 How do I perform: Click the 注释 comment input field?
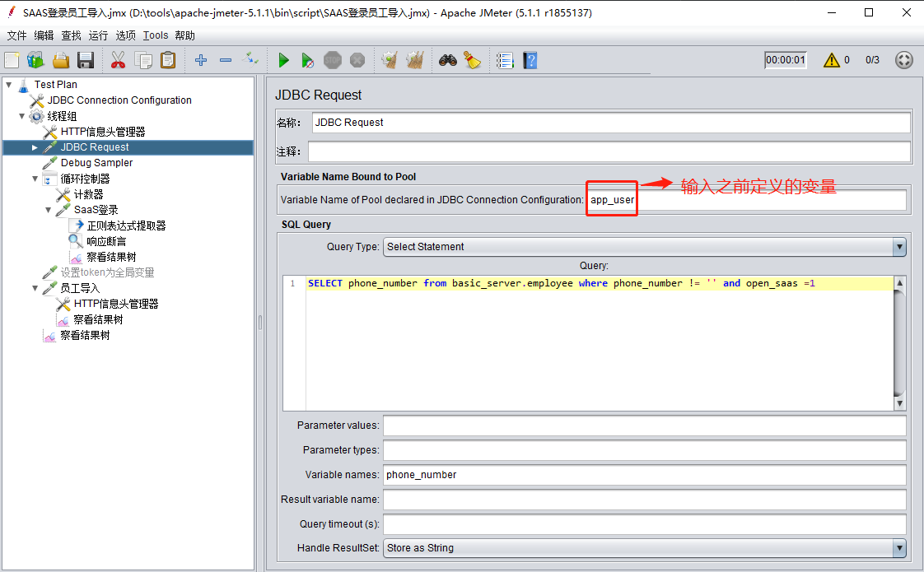click(x=609, y=152)
